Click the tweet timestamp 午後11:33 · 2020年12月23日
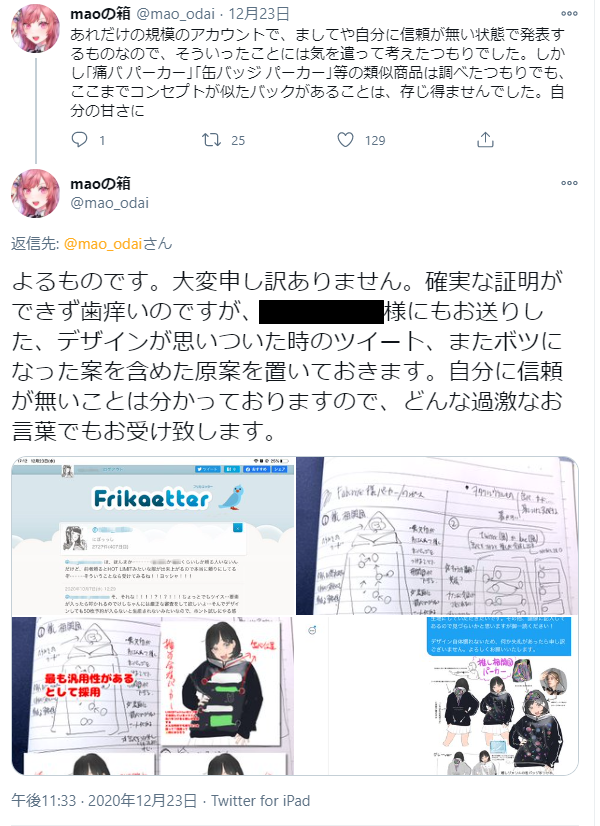 104,801
